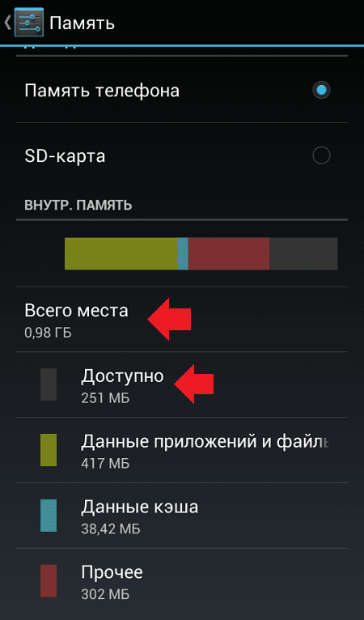
Task: Click the dark red Прочее color square
Action: 49,581
